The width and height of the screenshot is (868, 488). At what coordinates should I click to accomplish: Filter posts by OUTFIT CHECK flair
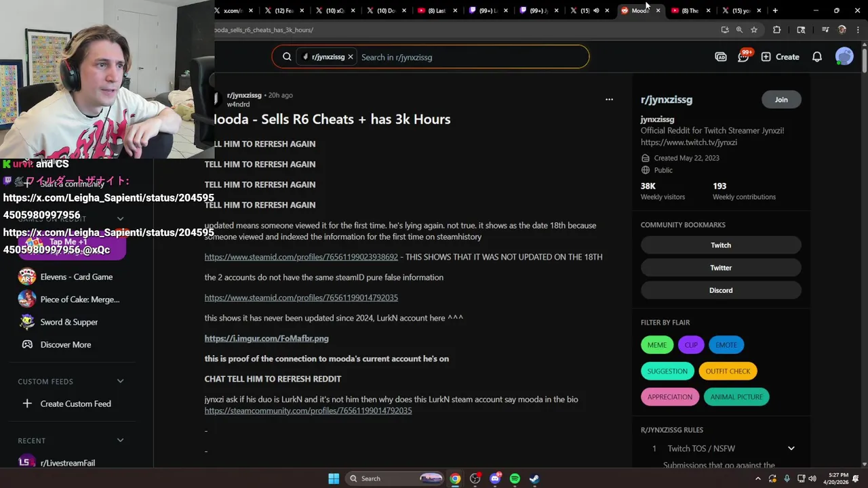point(728,371)
